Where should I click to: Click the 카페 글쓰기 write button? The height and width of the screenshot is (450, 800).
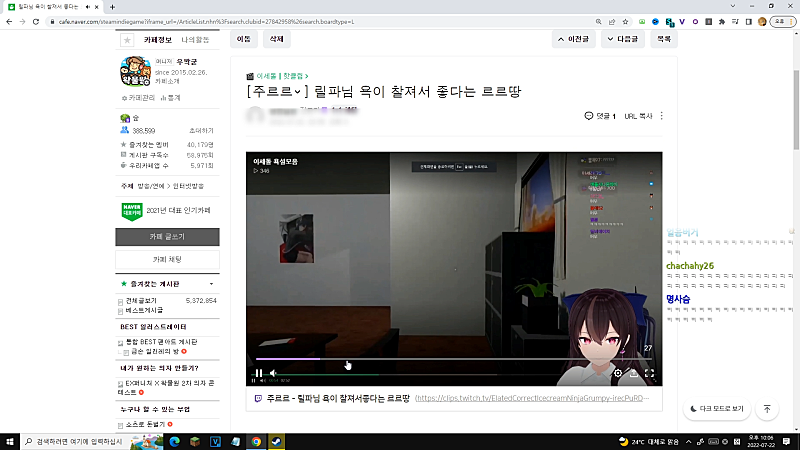[167, 237]
